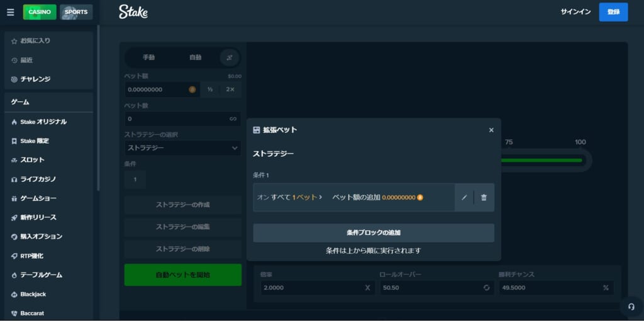Halve bet with ½ button
644x321 pixels.
(x=210, y=89)
